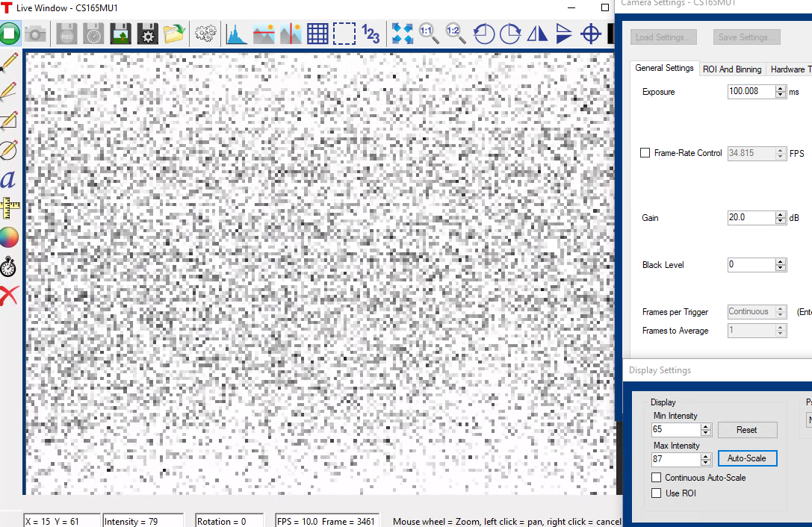The width and height of the screenshot is (812, 527).
Task: Open the ROI And Binning tab
Action: [x=732, y=69]
